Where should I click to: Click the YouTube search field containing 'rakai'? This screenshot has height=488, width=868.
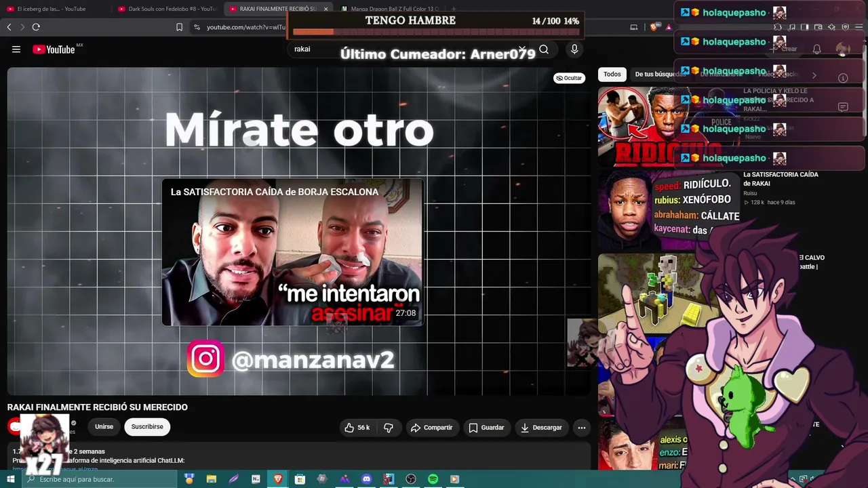coord(407,49)
